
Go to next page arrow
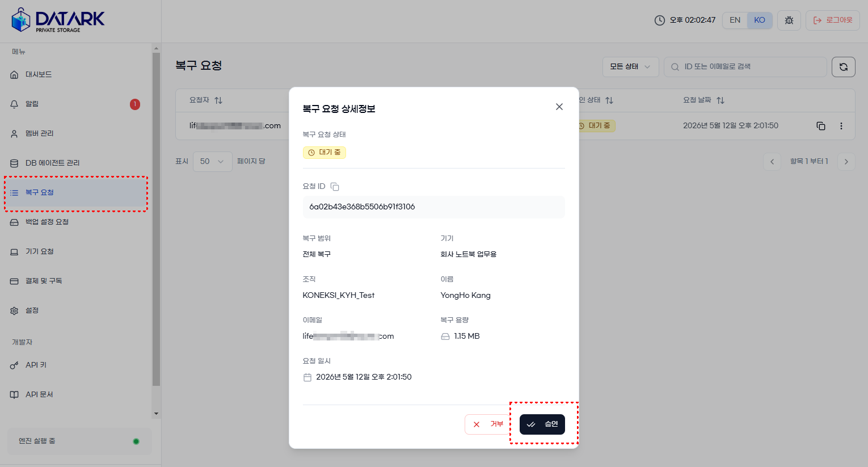coord(846,162)
